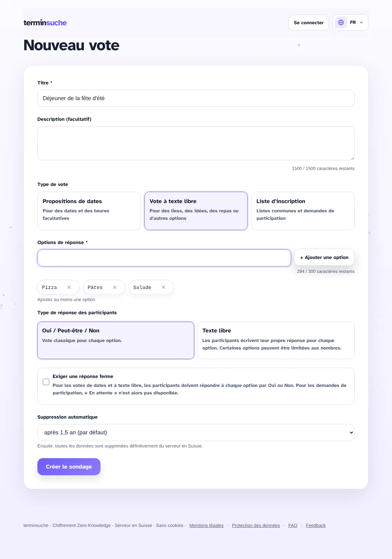This screenshot has width=392, height=559.
Task: Select the Texte libre response type
Action: pos(276,340)
